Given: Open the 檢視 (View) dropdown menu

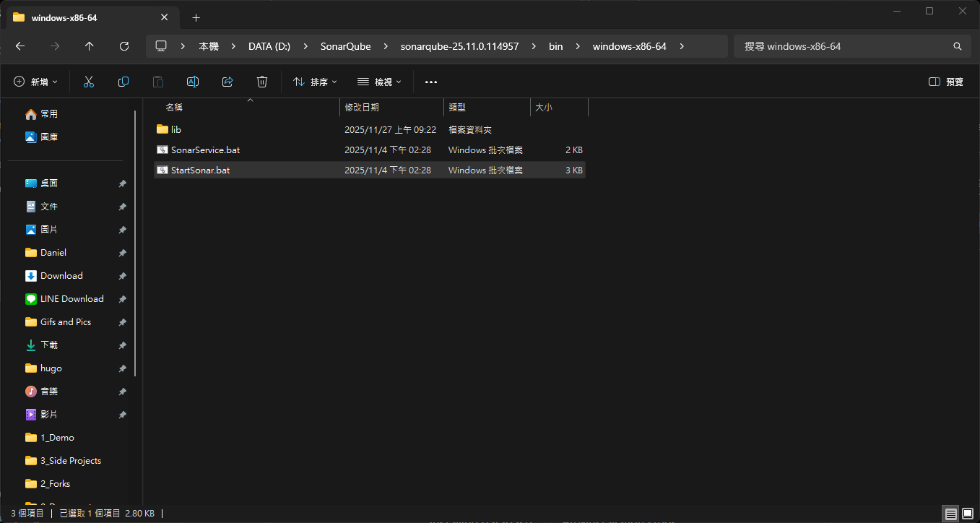Looking at the screenshot, I should click(x=379, y=82).
